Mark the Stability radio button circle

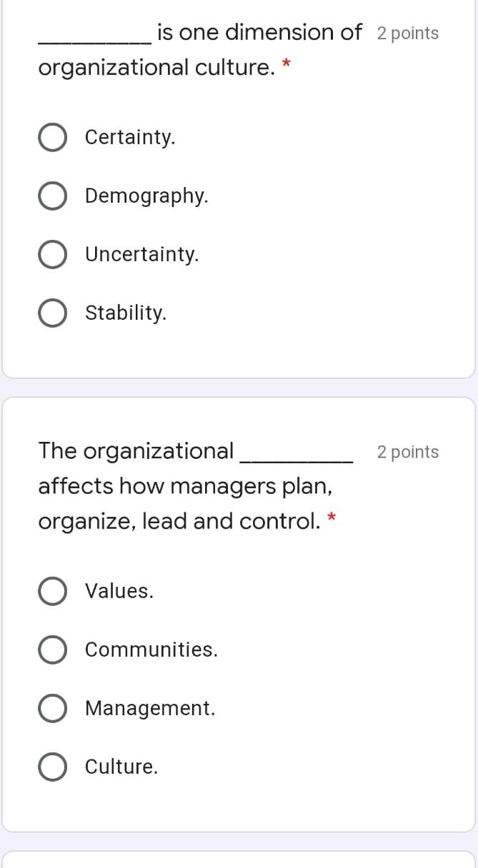(x=52, y=313)
